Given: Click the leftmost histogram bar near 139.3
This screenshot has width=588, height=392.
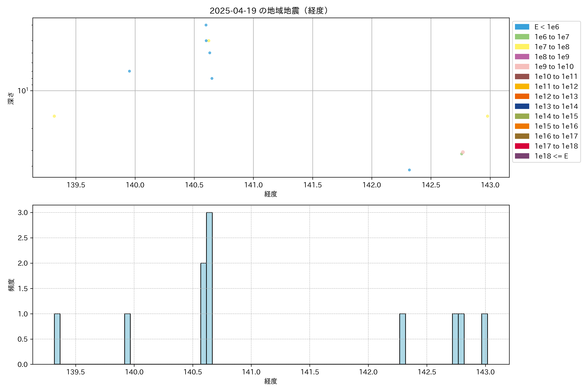Looking at the screenshot, I should tap(57, 339).
